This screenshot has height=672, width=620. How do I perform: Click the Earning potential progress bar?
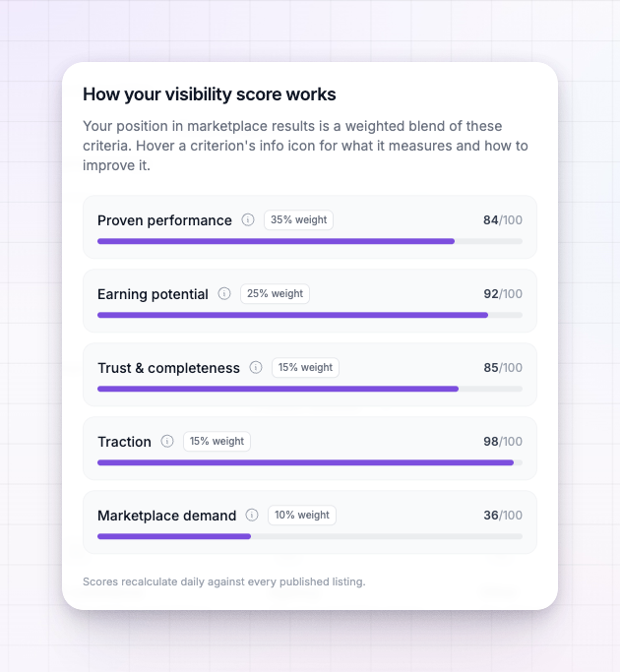click(x=310, y=315)
